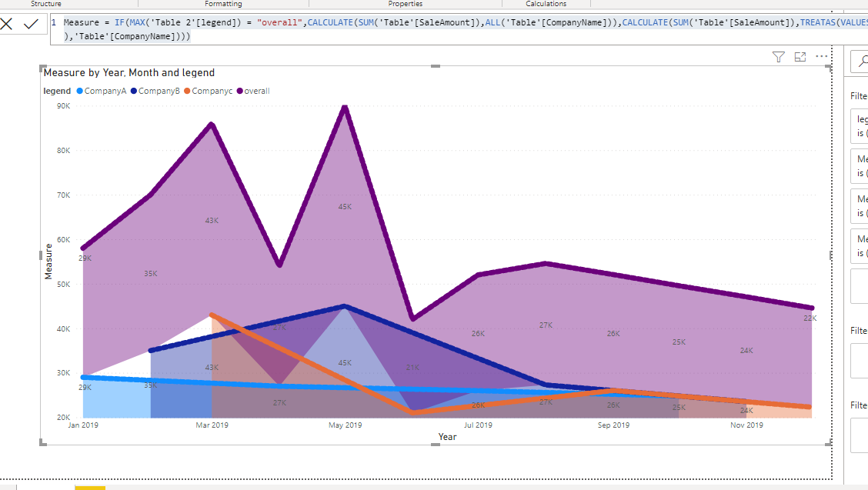Open the visual filter funnel icon

pos(778,56)
